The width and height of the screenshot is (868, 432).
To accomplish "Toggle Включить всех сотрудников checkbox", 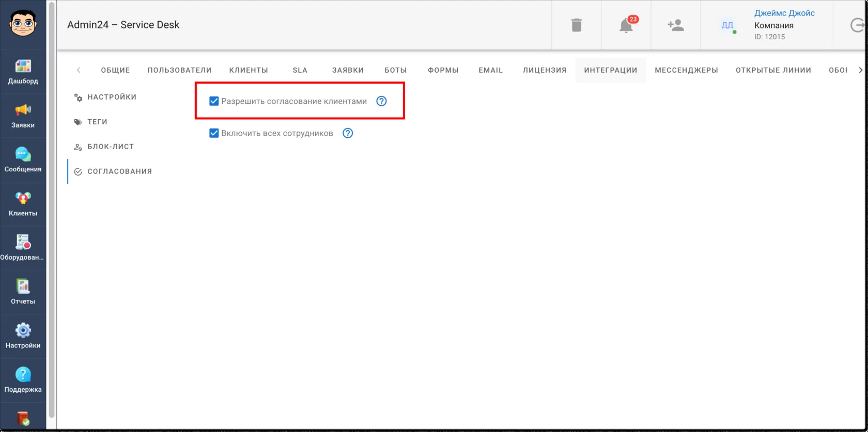I will click(214, 133).
